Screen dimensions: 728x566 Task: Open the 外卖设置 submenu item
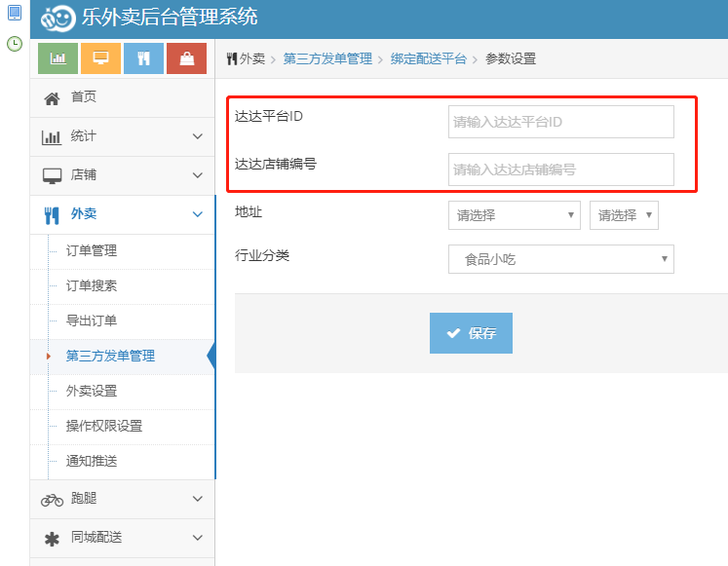[x=122, y=391]
